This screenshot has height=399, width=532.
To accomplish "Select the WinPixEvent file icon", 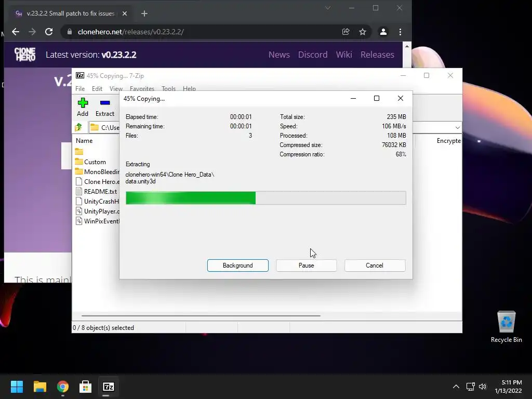I will 79,221.
